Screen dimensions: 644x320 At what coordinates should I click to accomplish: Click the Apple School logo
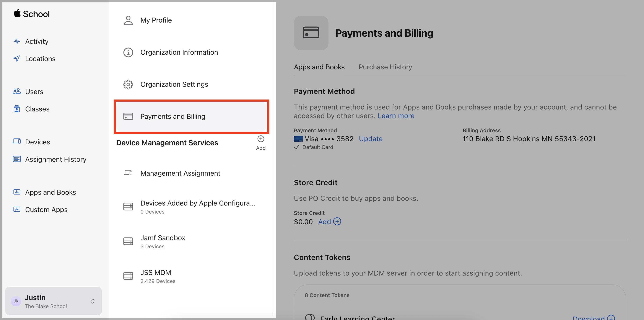[x=32, y=13]
